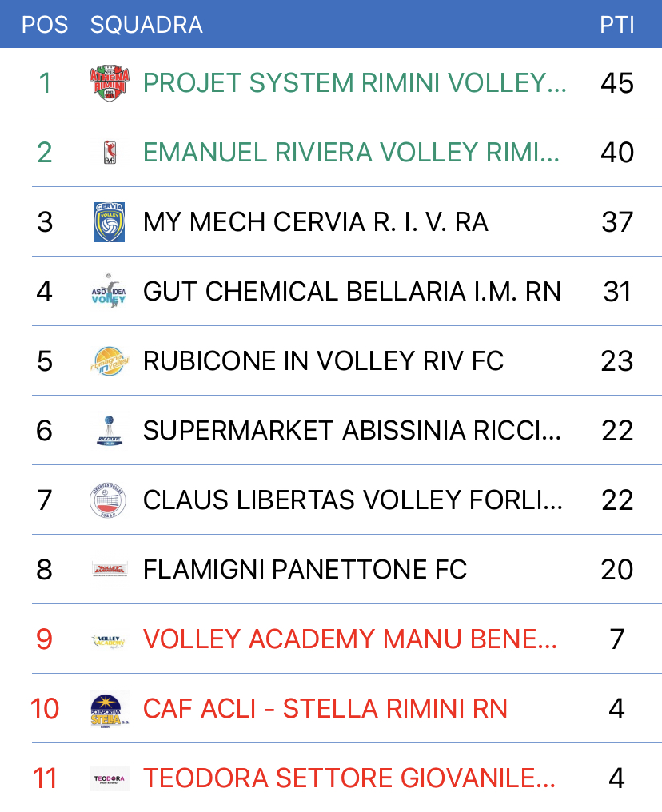Screen dimensions: 662x812
Task: Tap the Cervia Volley crest icon
Action: point(110,221)
